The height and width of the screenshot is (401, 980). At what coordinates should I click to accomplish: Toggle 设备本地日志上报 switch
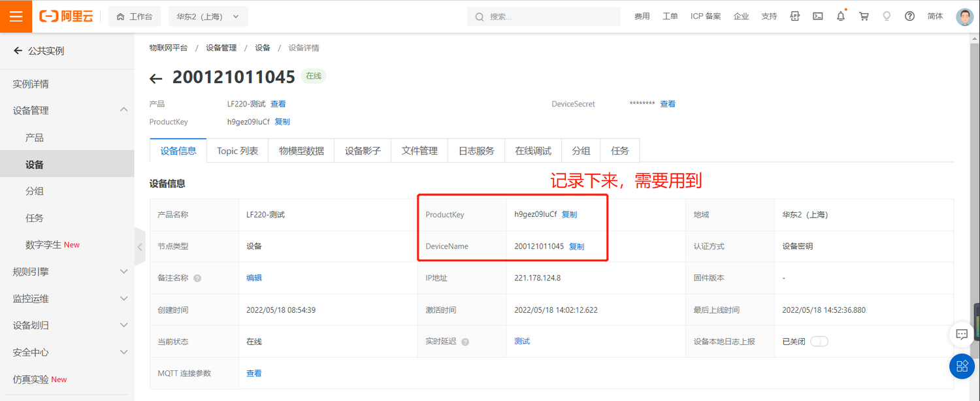[x=819, y=341]
